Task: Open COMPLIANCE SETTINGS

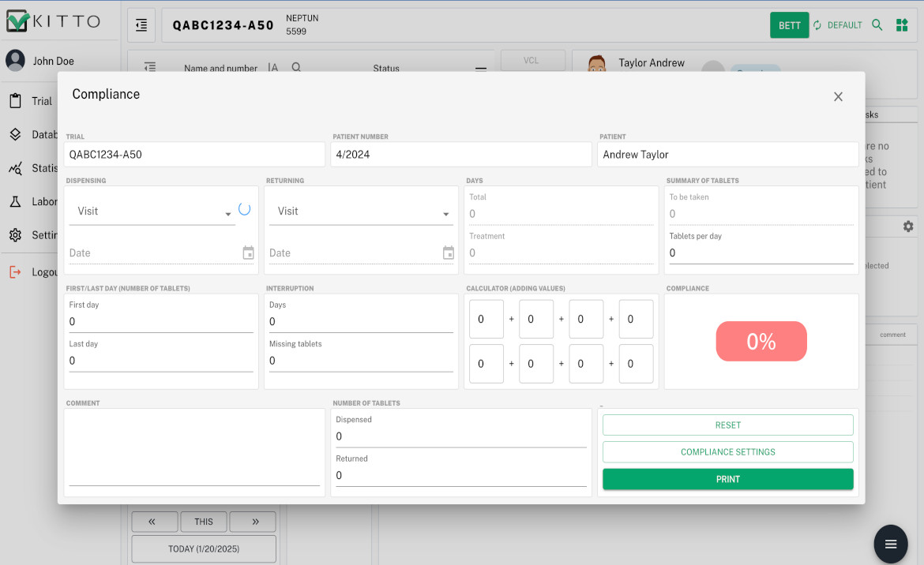Action: [x=727, y=452]
